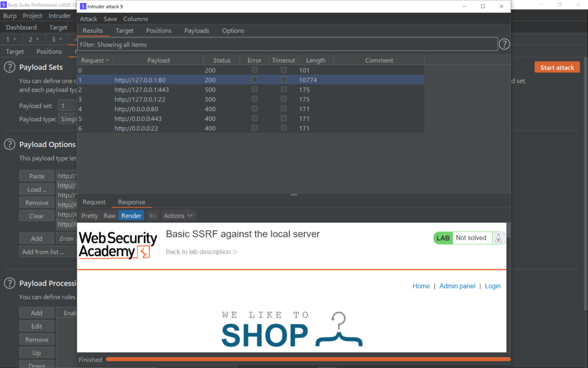Close the Intruder attack 9 window
Screen dimensions: 588x368
[x=501, y=6]
